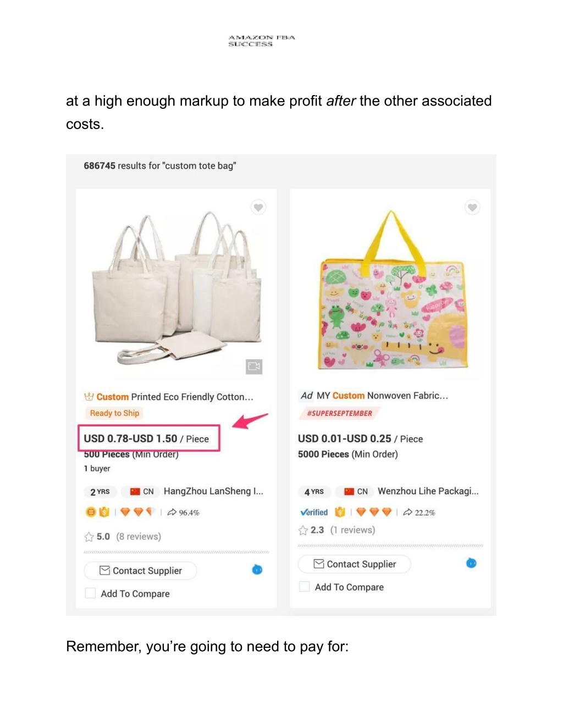Click the Verified supplier badge
Screen dimensions: 563x728
(314, 512)
